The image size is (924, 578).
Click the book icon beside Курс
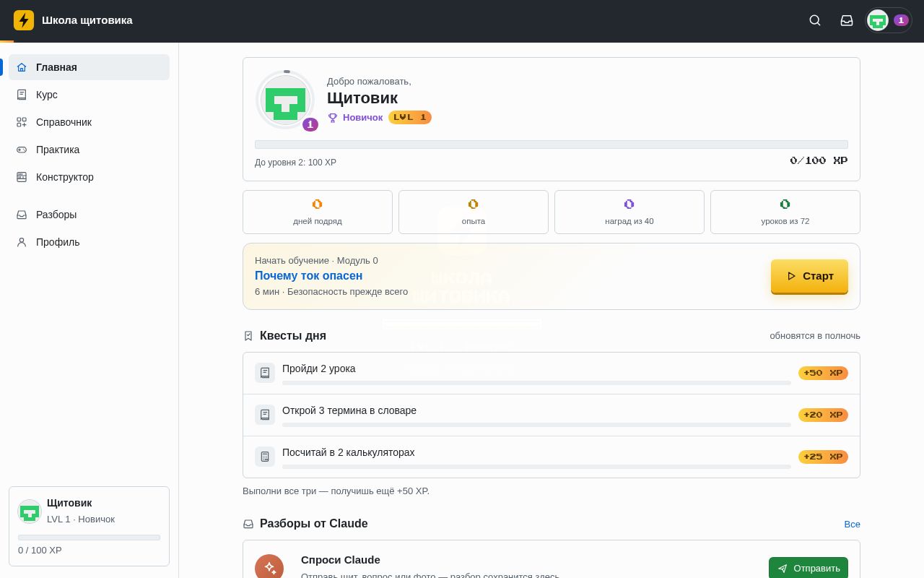pyautogui.click(x=22, y=95)
